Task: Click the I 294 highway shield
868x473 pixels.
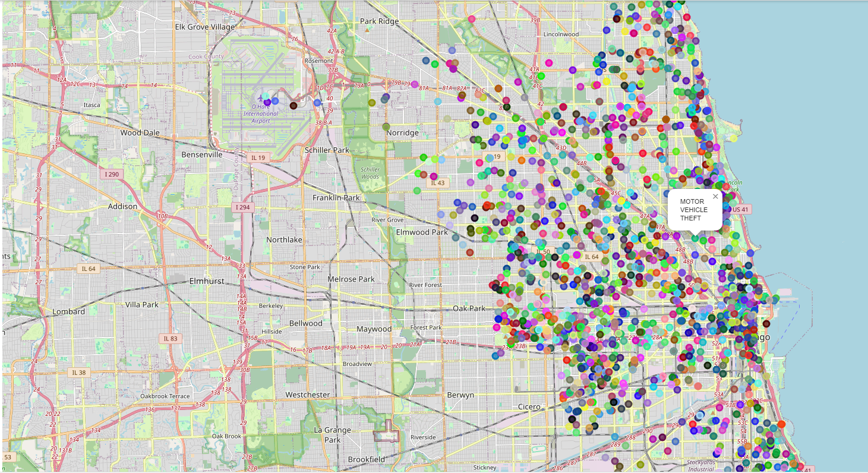Action: pos(243,207)
